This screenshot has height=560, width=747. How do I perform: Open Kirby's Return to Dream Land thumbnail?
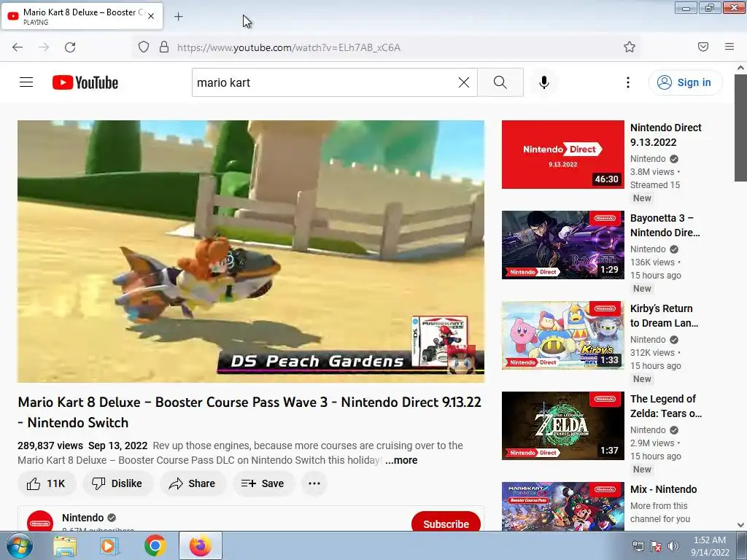pyautogui.click(x=562, y=335)
